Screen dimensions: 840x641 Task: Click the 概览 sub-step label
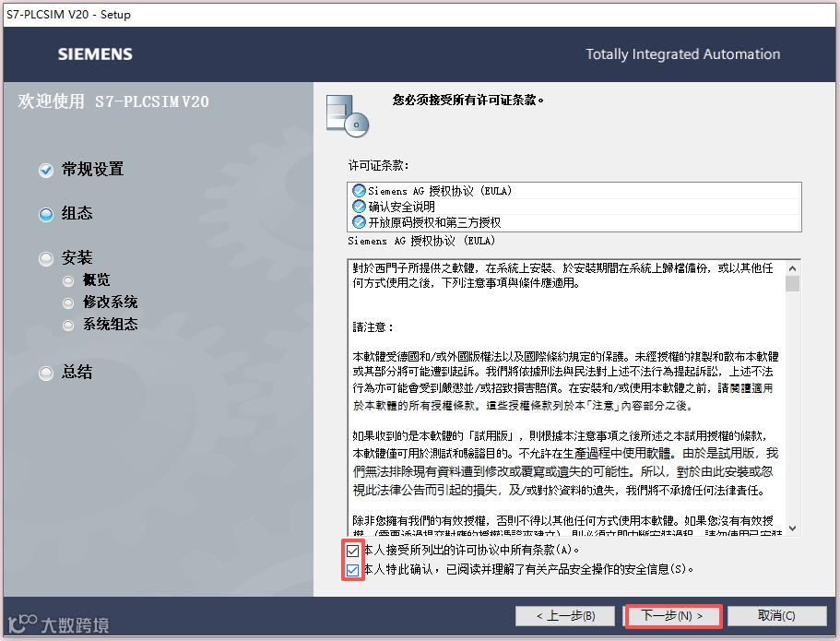coord(97,279)
